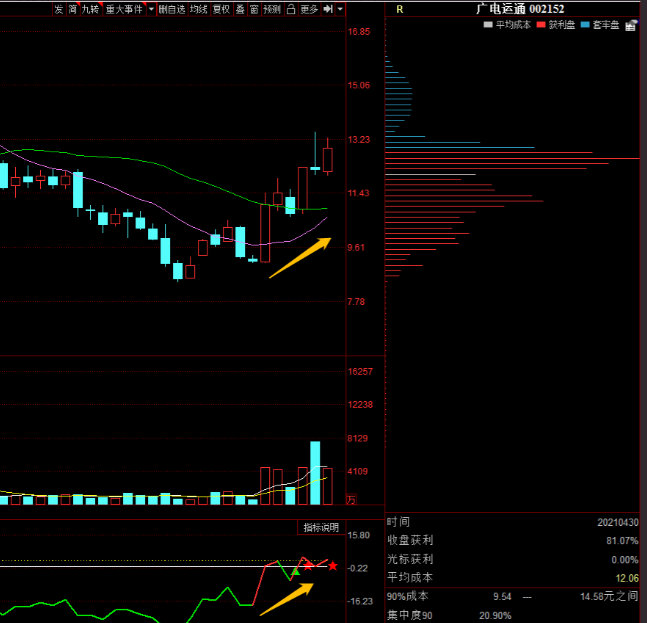Image resolution: width=647 pixels, height=623 pixels.
Task: Click the 复权 price adjustment button
Action: 221,9
